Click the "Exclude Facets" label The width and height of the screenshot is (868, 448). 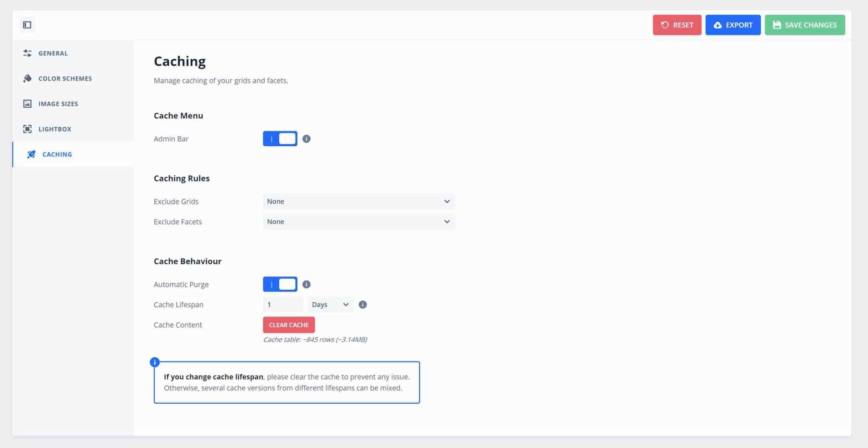[178, 222]
